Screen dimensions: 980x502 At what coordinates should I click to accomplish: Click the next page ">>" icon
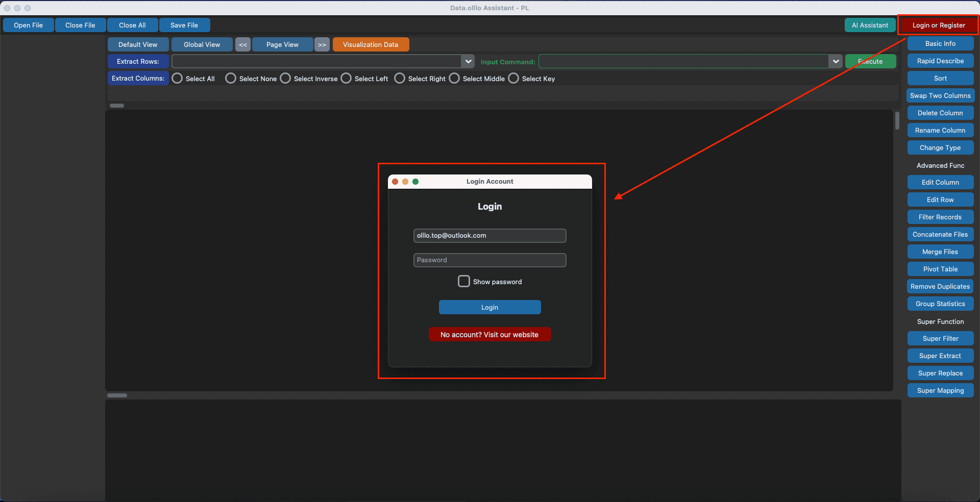click(x=322, y=44)
